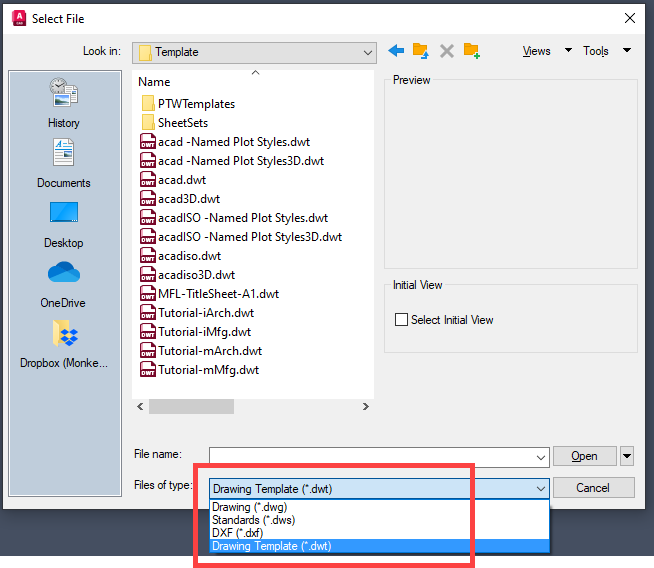Image resolution: width=654 pixels, height=568 pixels.
Task: Click the horizontal scrollbar in file list
Action: click(x=192, y=407)
